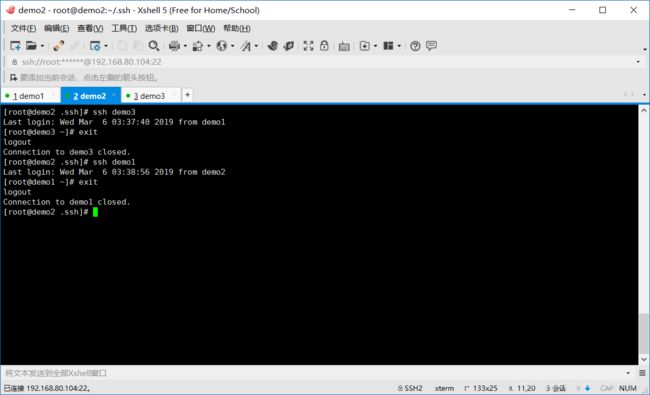
Task: Open the 工具(T) menu
Action: 124,28
